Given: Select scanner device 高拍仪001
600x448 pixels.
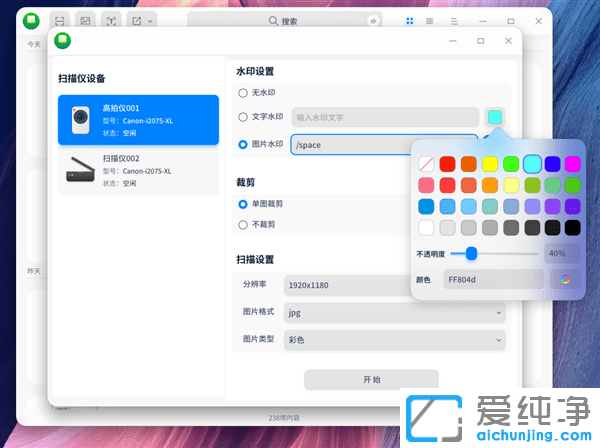Looking at the screenshot, I should point(138,120).
